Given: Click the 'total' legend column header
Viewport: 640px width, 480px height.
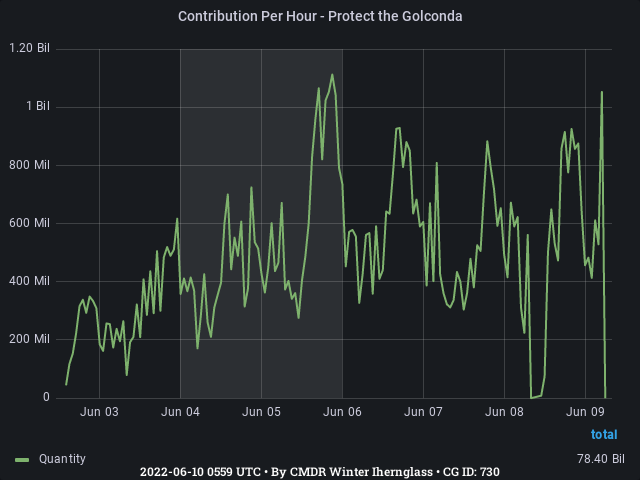Looking at the screenshot, I should point(604,434).
